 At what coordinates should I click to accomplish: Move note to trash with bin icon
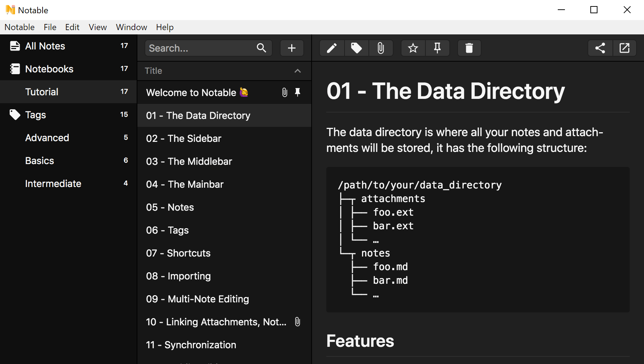point(469,48)
